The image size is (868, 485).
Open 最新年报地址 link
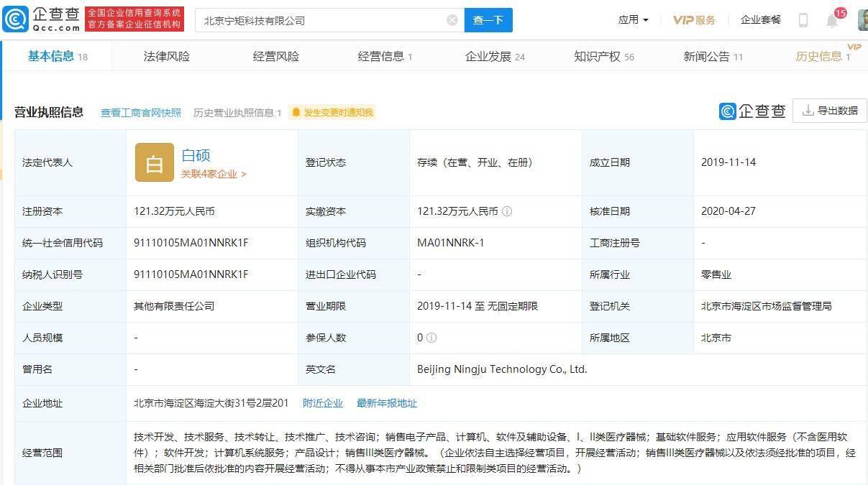click(387, 403)
